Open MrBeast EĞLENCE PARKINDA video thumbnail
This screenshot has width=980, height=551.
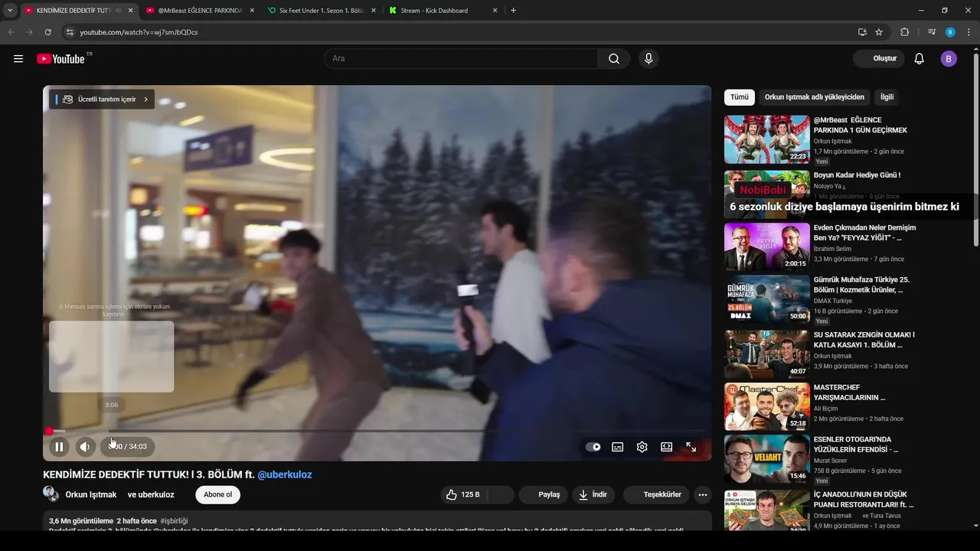tap(766, 139)
